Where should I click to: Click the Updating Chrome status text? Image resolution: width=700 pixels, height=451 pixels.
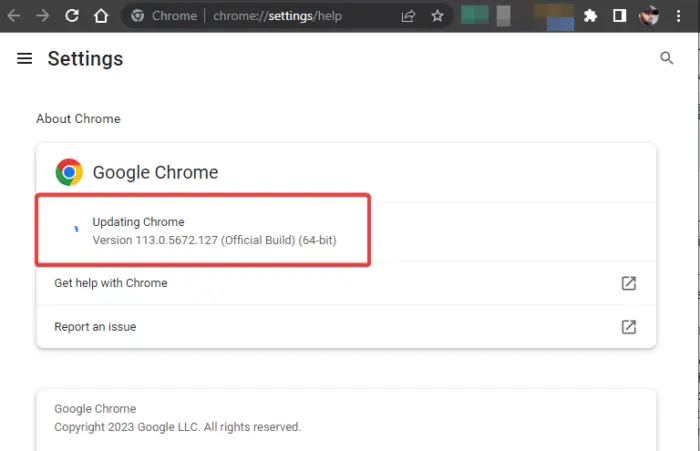point(138,222)
